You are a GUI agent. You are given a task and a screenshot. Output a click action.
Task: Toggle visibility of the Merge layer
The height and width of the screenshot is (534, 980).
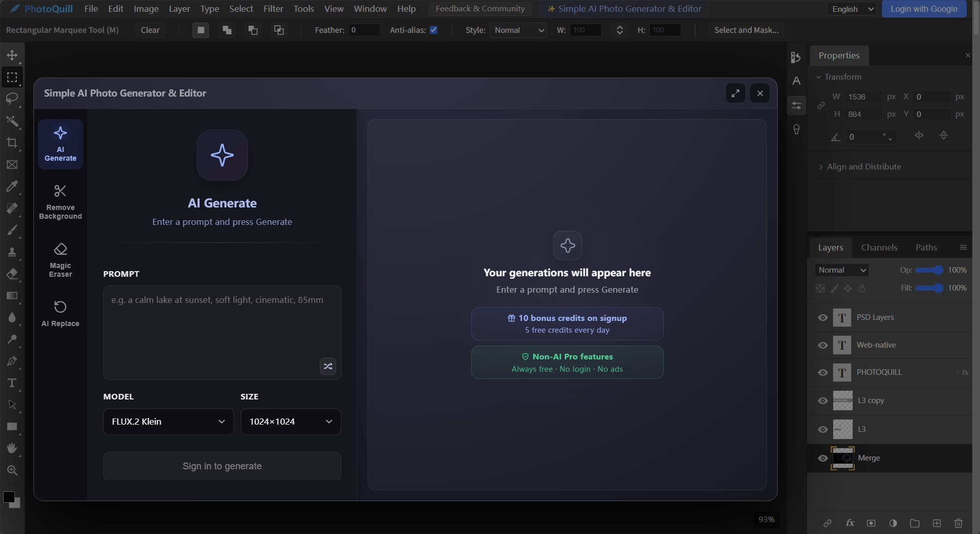[823, 458]
